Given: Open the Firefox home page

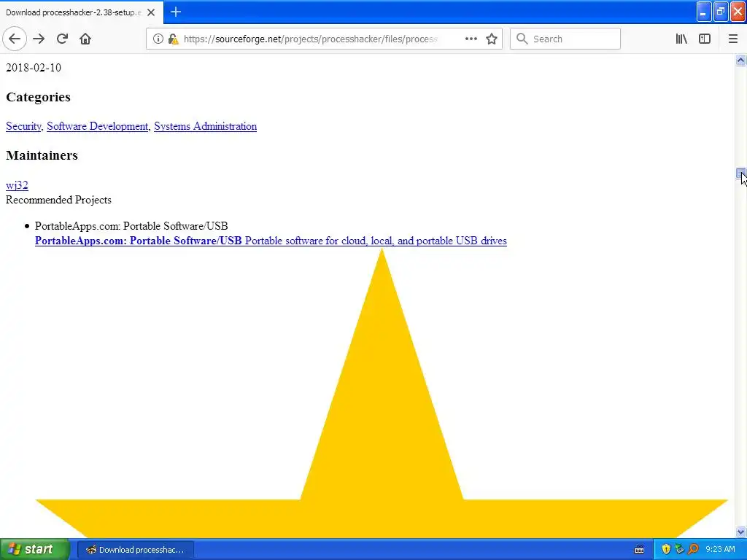Looking at the screenshot, I should coord(85,39).
